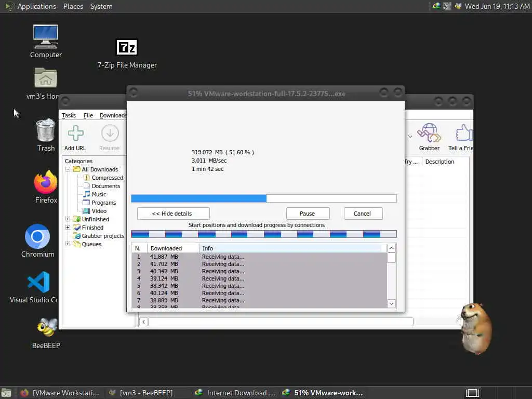Click the connections progress segments bar
532x399 pixels.
point(263,234)
